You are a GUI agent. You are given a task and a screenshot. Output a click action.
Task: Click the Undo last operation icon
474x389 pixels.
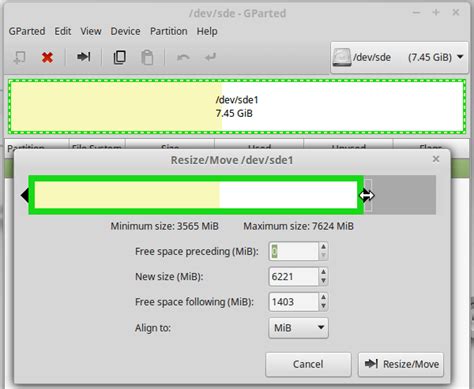183,57
